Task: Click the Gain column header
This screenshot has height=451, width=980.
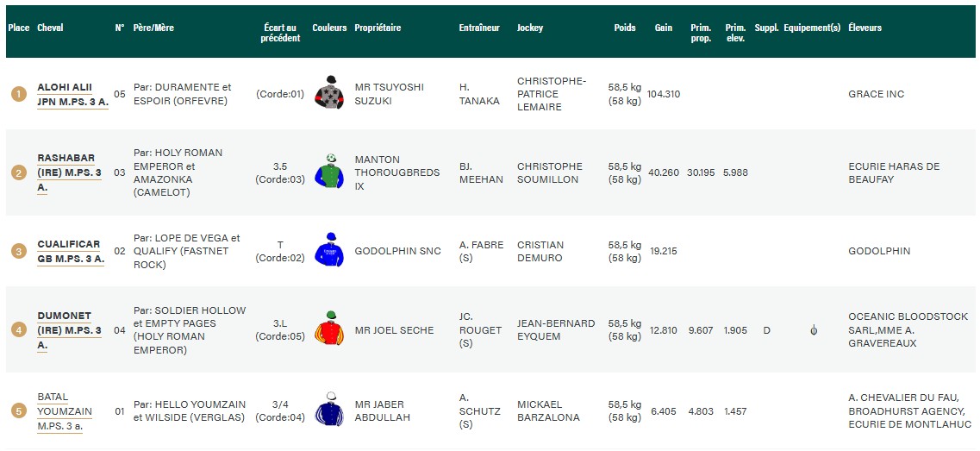Action: pyautogui.click(x=664, y=28)
